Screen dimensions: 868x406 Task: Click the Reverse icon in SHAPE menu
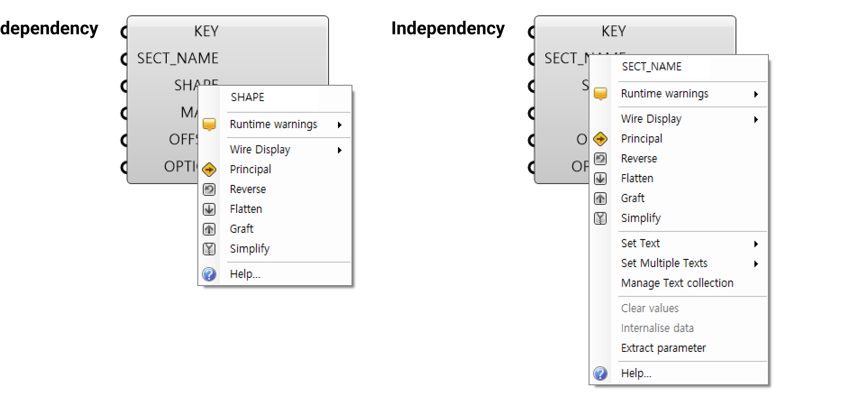pyautogui.click(x=209, y=189)
